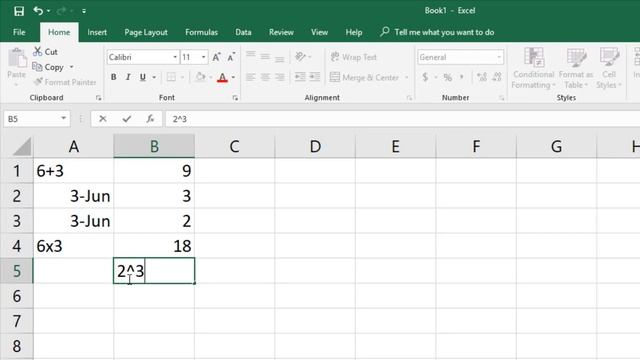Image resolution: width=640 pixels, height=360 pixels.
Task: Click Middle Align icon
Action: coord(265,56)
